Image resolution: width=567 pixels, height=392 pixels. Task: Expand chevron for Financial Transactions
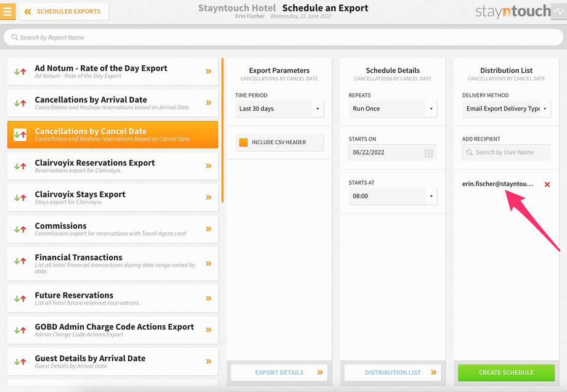click(x=209, y=263)
